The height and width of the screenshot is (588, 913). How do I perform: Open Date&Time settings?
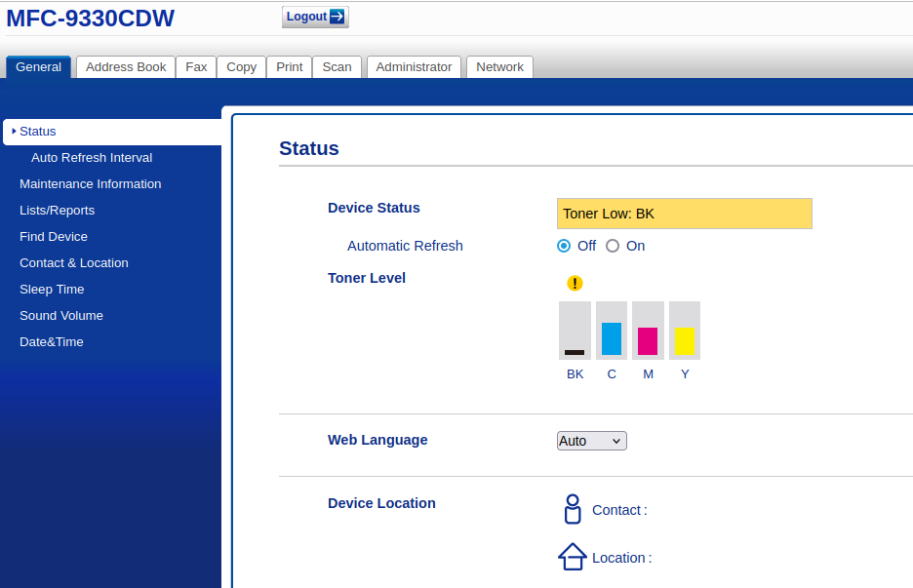52,341
